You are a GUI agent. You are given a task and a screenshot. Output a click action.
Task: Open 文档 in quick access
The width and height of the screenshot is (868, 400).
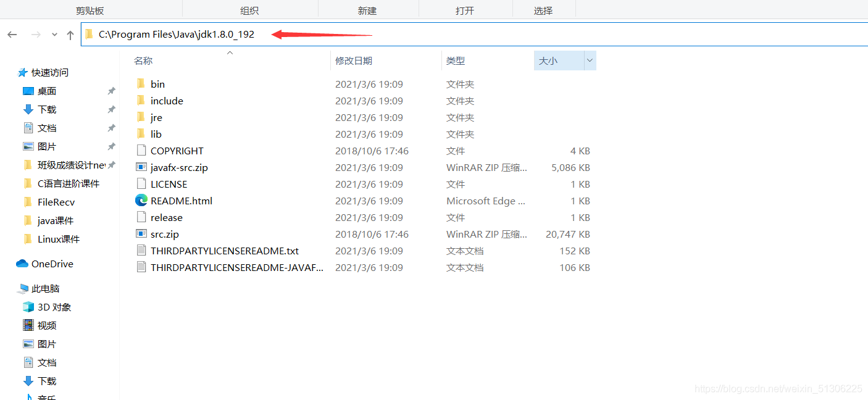pyautogui.click(x=47, y=128)
